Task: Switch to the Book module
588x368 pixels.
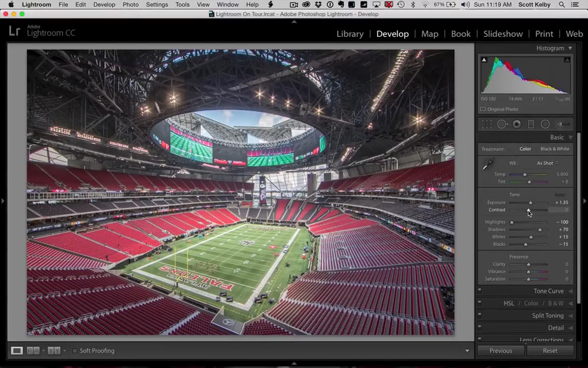Action: [461, 34]
